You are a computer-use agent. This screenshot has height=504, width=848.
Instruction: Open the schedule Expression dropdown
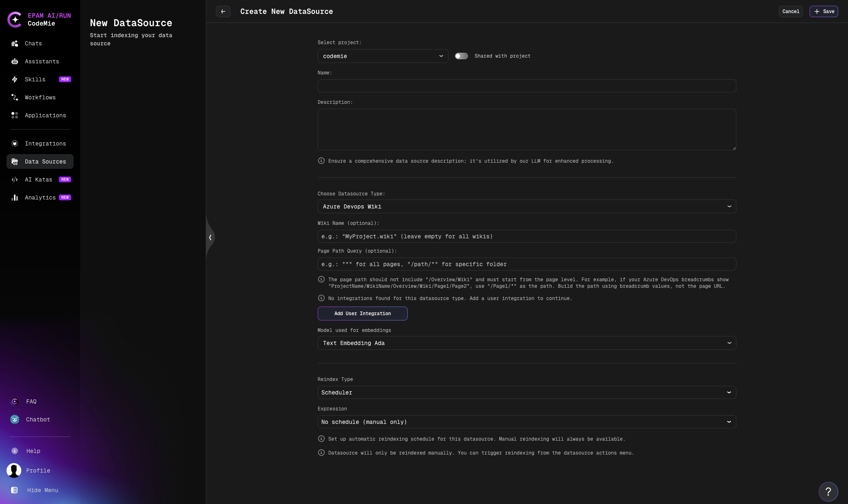tap(527, 422)
